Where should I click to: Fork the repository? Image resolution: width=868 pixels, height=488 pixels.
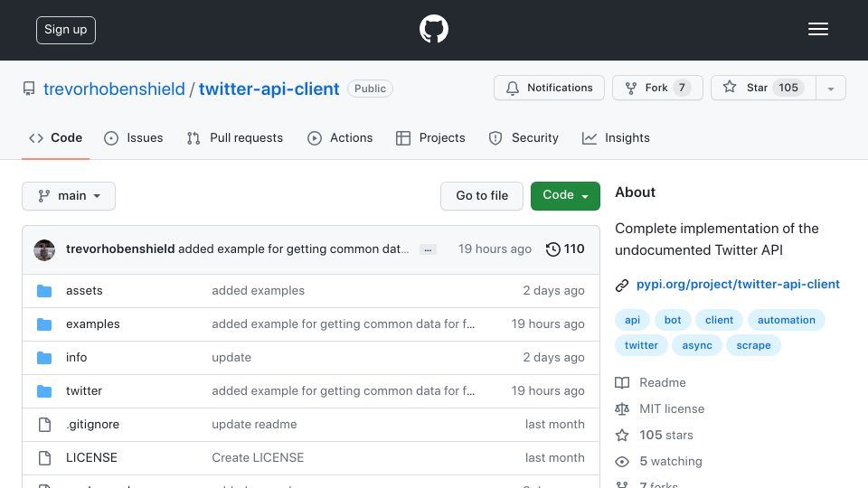click(657, 88)
